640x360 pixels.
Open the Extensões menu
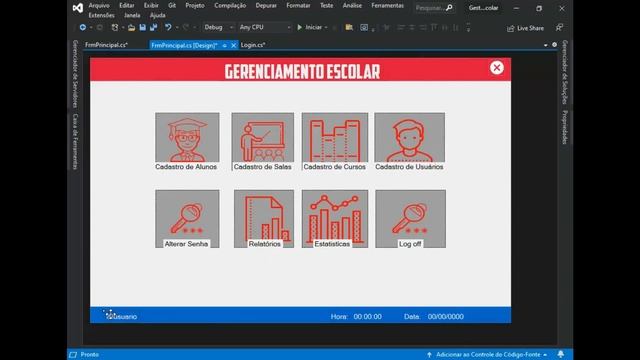(101, 16)
